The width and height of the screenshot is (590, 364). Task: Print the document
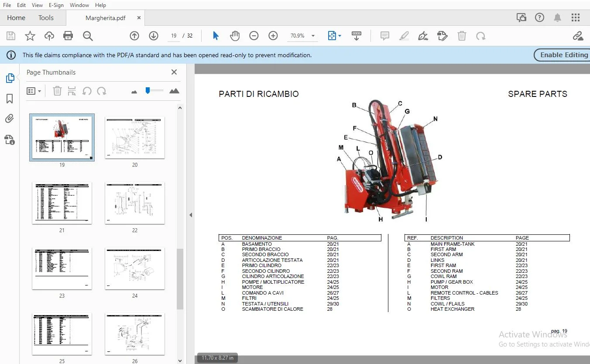(68, 36)
